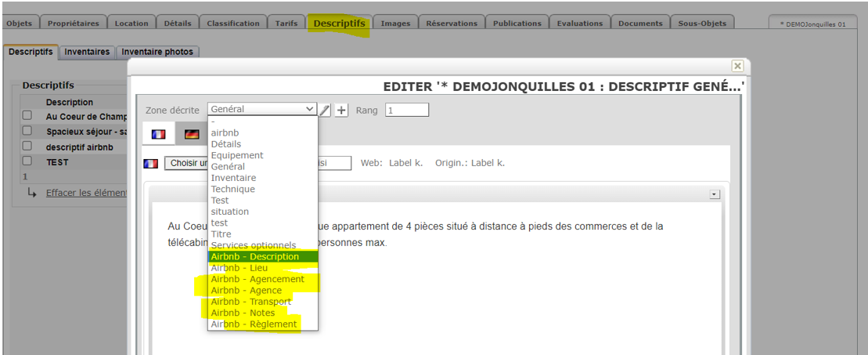Image resolution: width=868 pixels, height=355 pixels.
Task: Select 'Airbnb - Règlement' from the list
Action: (x=254, y=324)
